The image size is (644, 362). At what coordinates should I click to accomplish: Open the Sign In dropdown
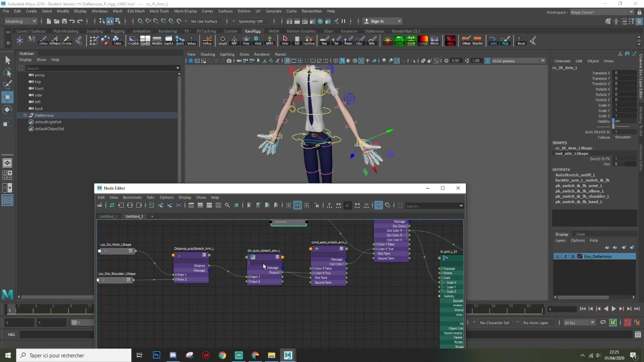(383, 21)
